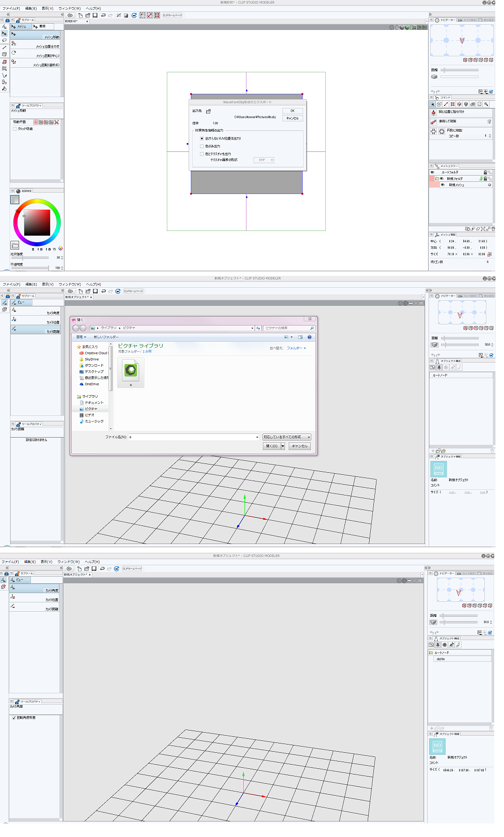Select Creative Cloud in file dialog sidebar
The image size is (504, 837).
[93, 353]
